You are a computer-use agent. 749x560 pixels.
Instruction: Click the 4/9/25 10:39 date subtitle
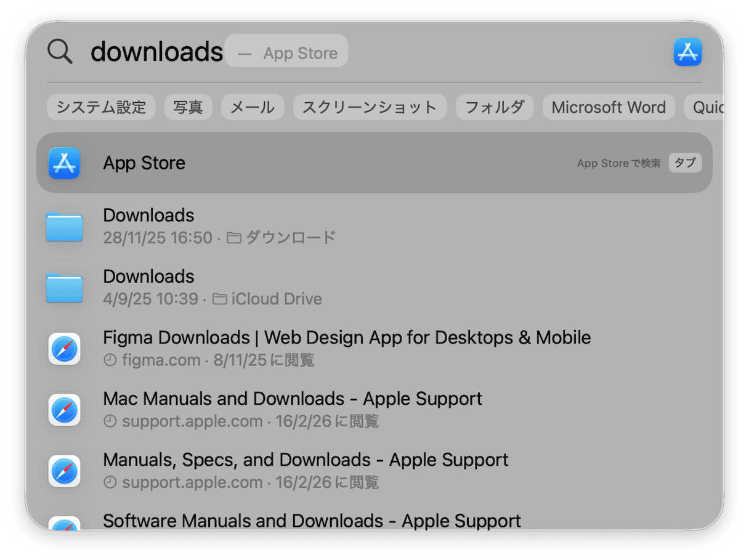[x=150, y=299]
